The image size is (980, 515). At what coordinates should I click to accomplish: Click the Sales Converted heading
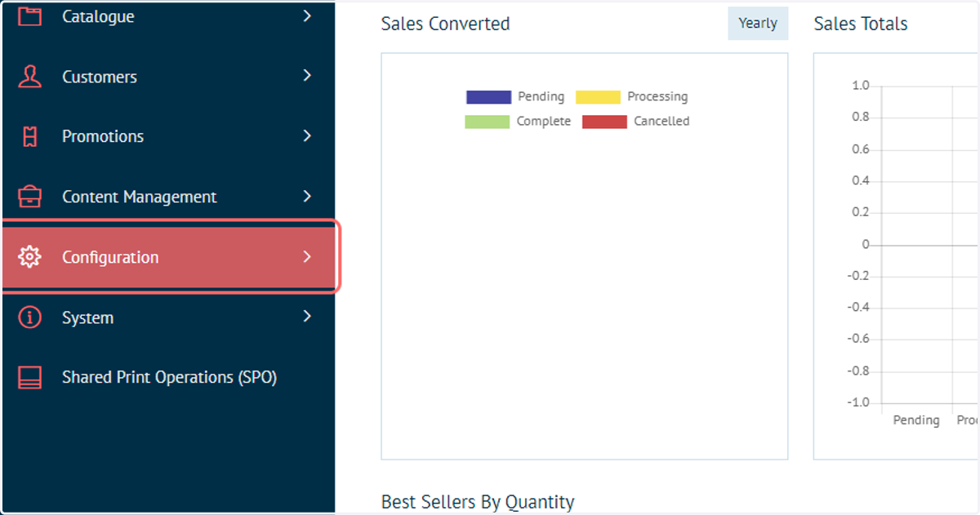445,24
